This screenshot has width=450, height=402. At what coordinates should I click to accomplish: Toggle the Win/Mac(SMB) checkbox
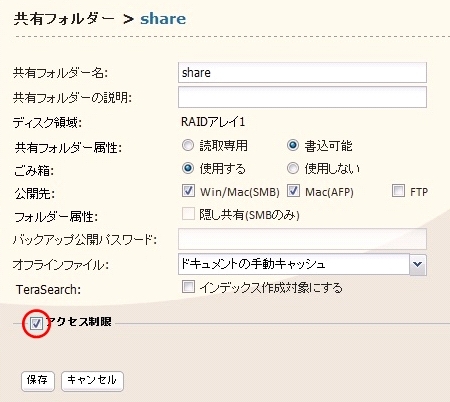[x=188, y=191]
